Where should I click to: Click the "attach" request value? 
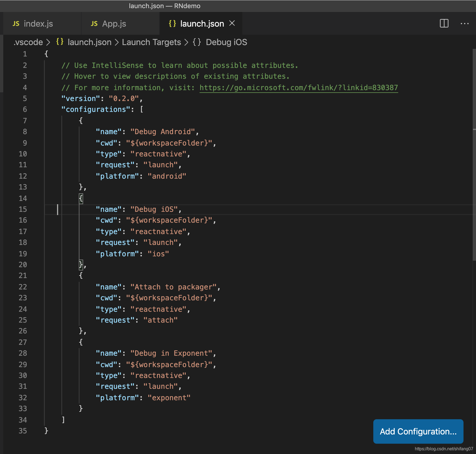tap(160, 320)
